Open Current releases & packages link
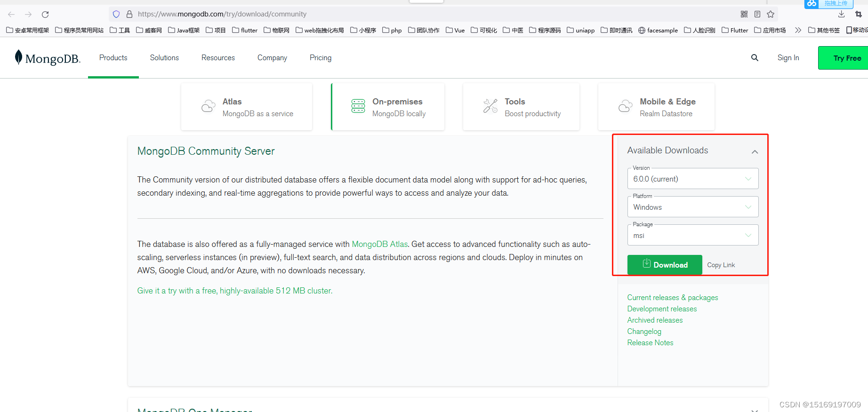868x412 pixels. click(673, 297)
